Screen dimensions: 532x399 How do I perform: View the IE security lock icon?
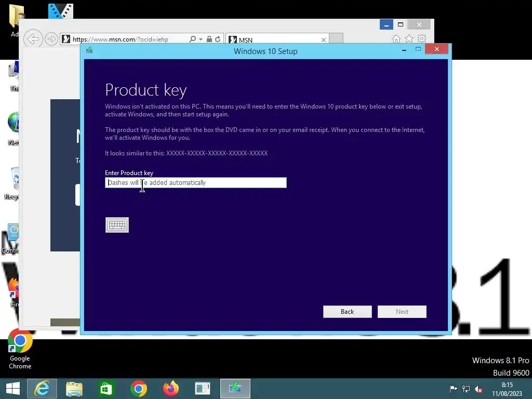(x=209, y=39)
